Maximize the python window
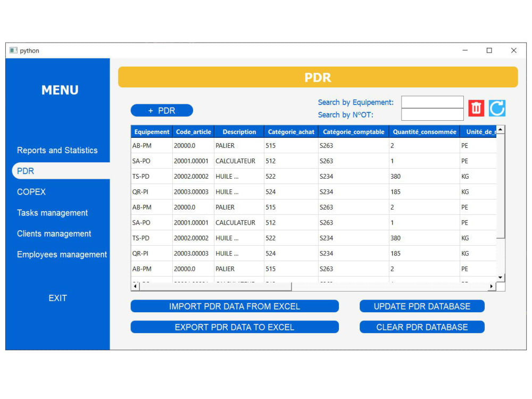The image size is (532, 399). tap(489, 50)
